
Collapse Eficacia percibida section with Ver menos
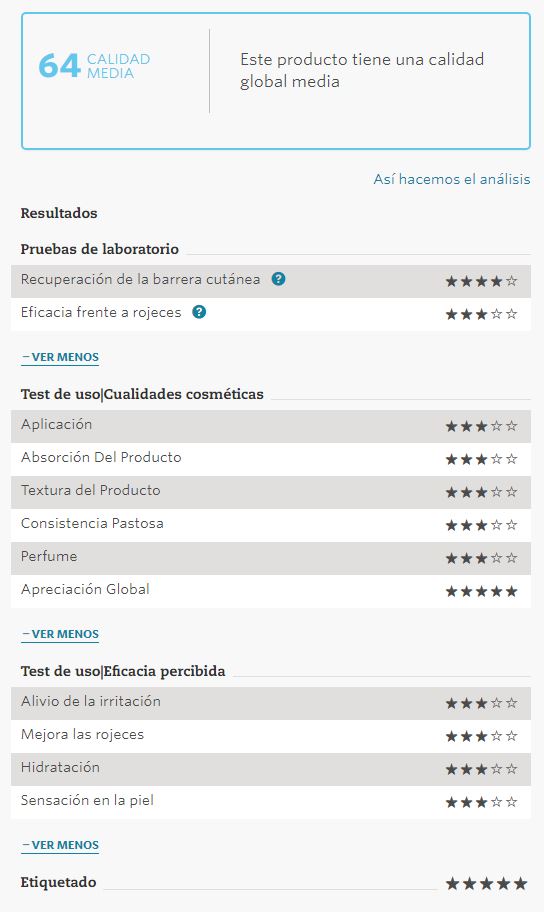coord(60,845)
